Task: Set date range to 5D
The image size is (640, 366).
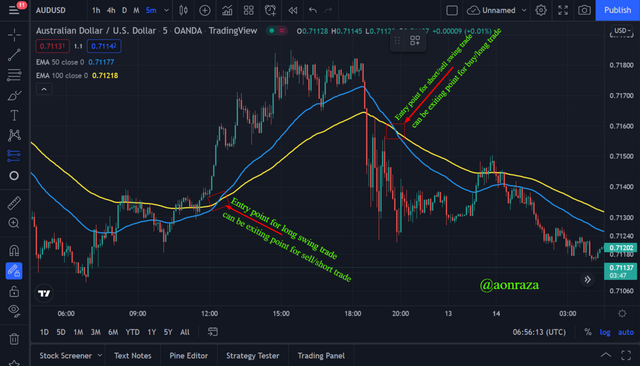Action: [x=61, y=332]
